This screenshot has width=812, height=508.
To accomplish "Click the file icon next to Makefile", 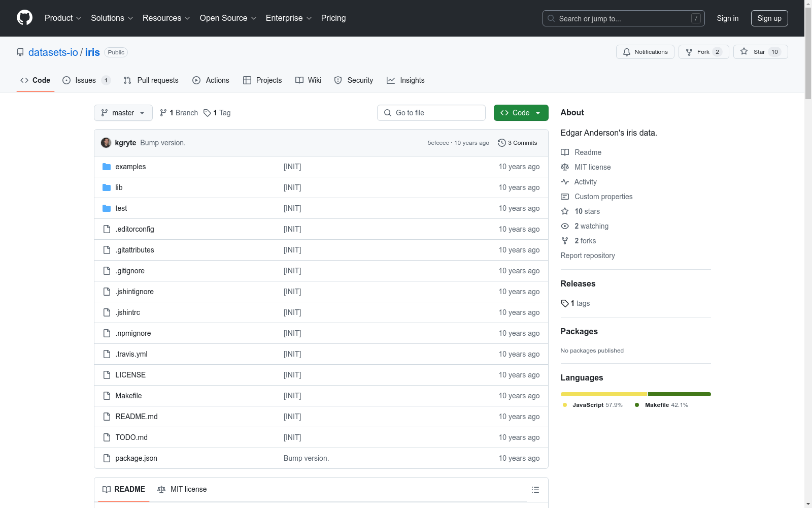I will tap(107, 396).
